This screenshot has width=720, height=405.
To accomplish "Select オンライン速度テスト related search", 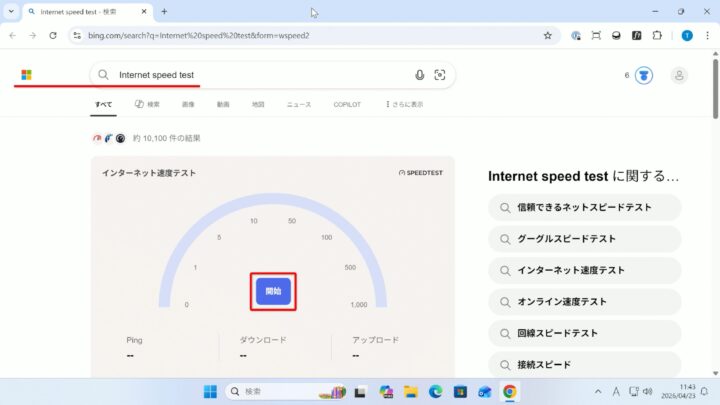I will tap(585, 302).
